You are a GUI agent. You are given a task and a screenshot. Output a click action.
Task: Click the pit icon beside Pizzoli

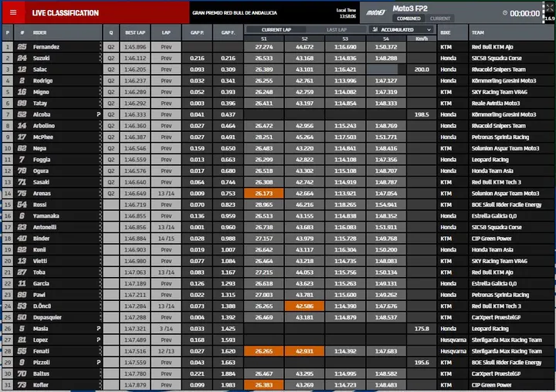(x=99, y=362)
